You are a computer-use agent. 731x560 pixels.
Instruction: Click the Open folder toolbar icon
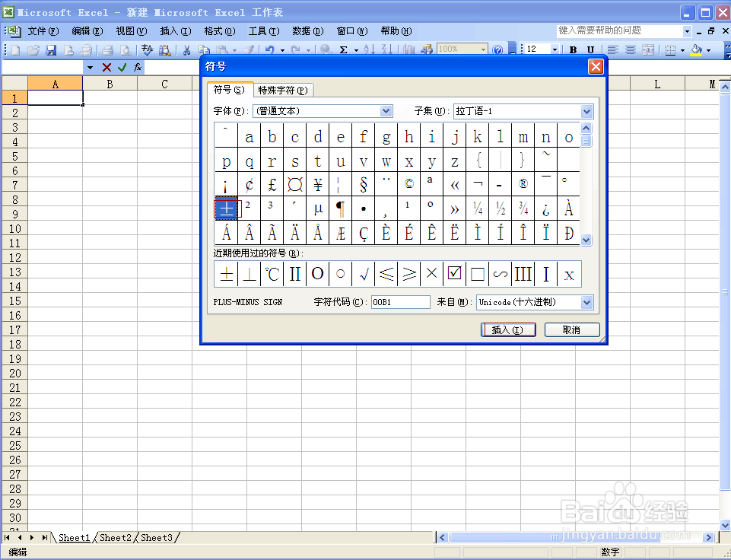tap(33, 50)
